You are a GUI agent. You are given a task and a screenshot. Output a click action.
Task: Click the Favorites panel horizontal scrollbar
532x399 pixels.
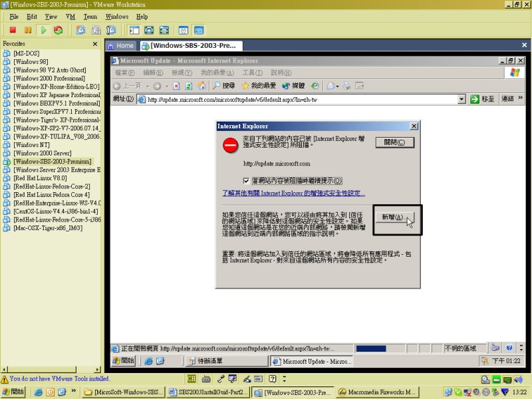tap(51, 370)
